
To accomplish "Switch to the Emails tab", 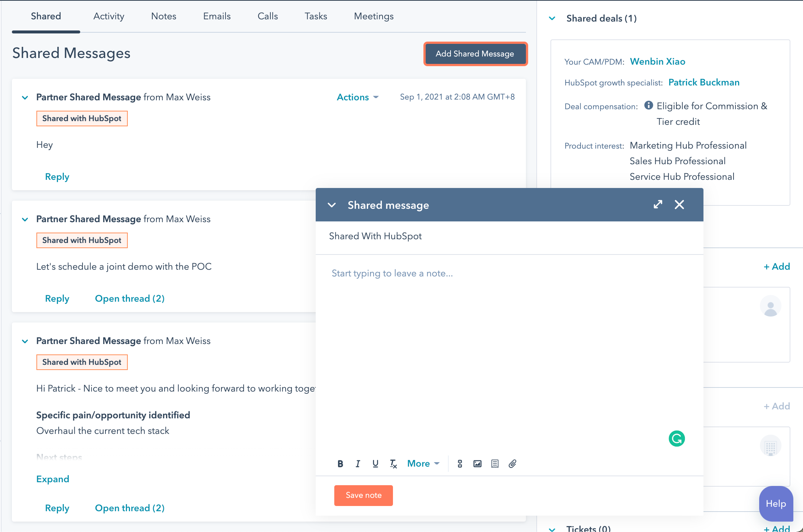I will [217, 16].
